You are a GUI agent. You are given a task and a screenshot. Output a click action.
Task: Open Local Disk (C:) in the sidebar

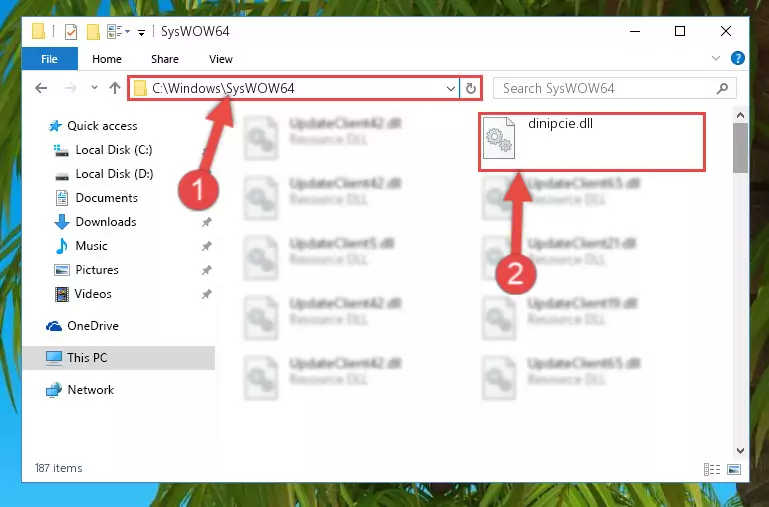(x=114, y=150)
